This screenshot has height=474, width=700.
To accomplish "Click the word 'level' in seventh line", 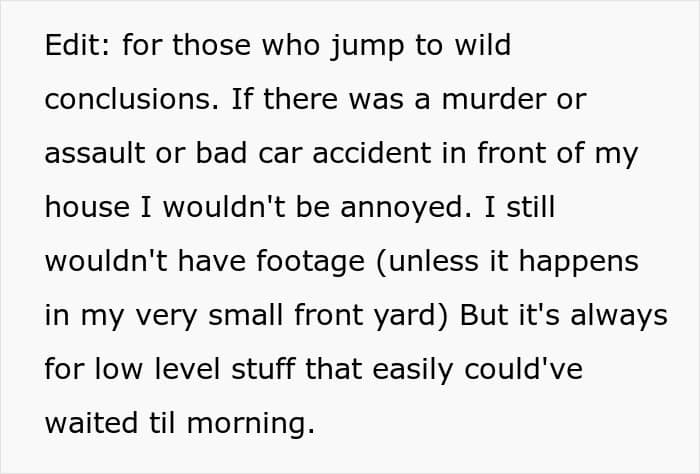I will point(188,369).
